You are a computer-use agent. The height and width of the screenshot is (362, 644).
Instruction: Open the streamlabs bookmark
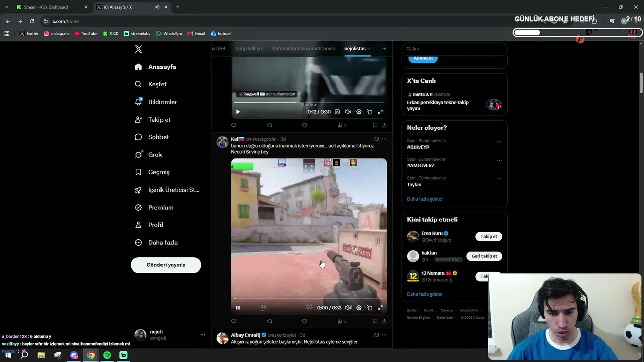(137, 33)
